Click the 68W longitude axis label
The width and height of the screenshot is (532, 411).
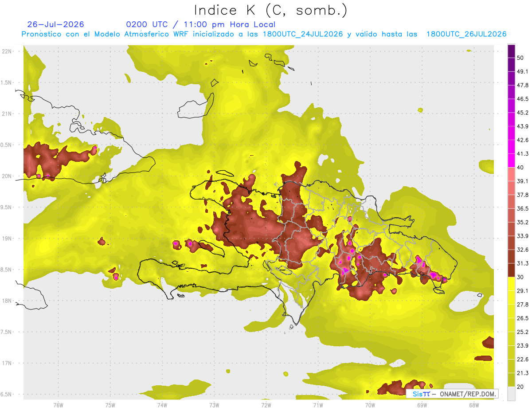[x=473, y=405]
